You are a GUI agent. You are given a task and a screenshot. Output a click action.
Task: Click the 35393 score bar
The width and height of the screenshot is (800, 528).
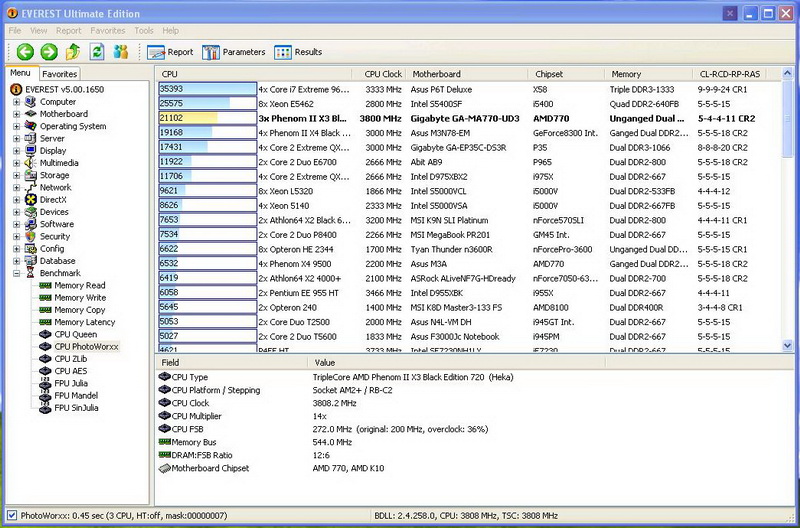[207, 89]
